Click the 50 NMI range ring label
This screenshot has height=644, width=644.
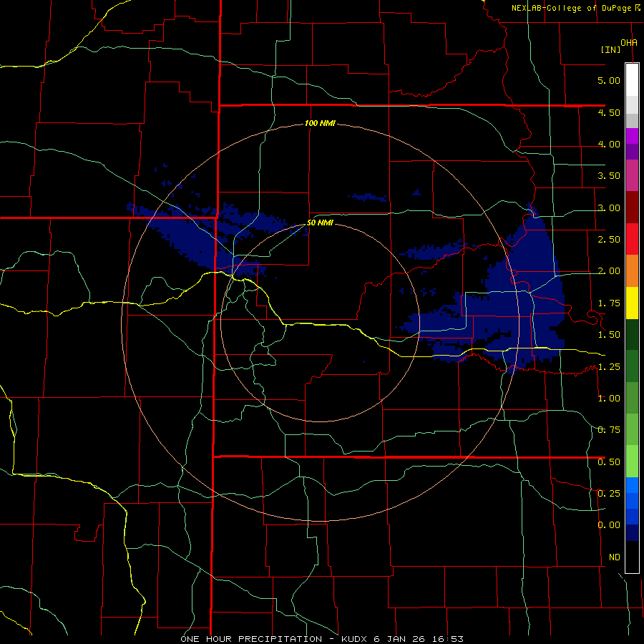(x=320, y=223)
